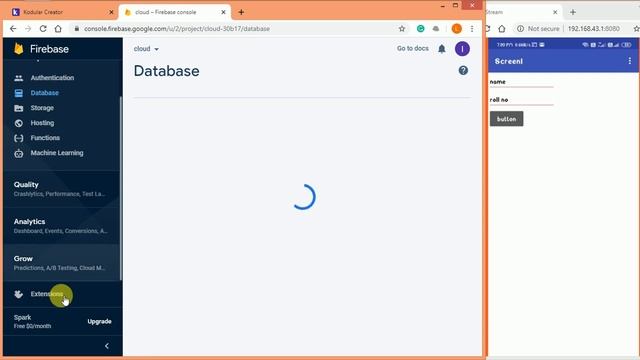Image resolution: width=640 pixels, height=360 pixels.
Task: Click home button in Stream window
Action: click(x=502, y=29)
